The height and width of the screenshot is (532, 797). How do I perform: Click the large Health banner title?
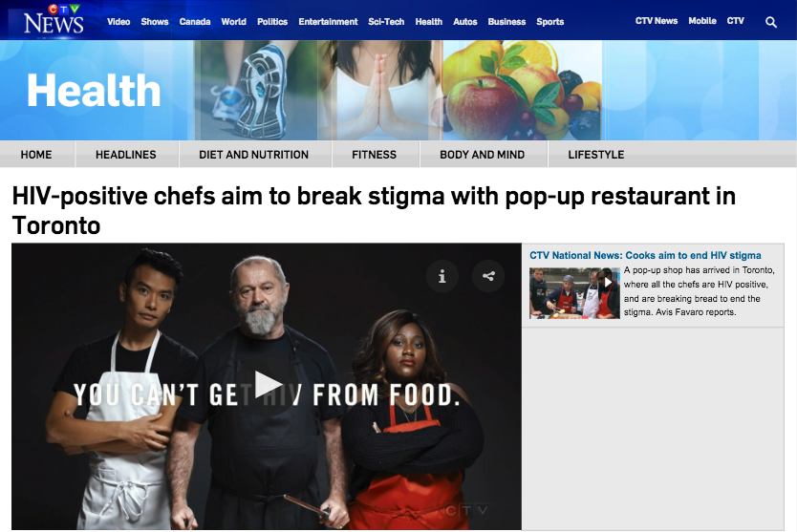(x=94, y=91)
